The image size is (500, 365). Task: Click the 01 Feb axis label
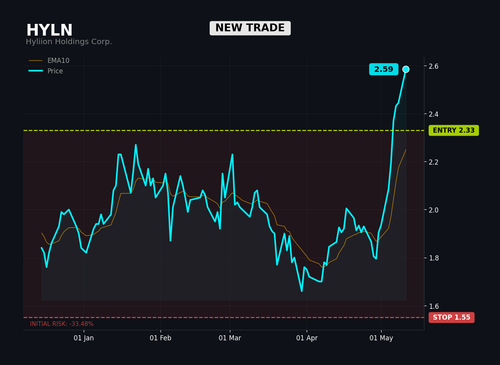tap(160, 338)
